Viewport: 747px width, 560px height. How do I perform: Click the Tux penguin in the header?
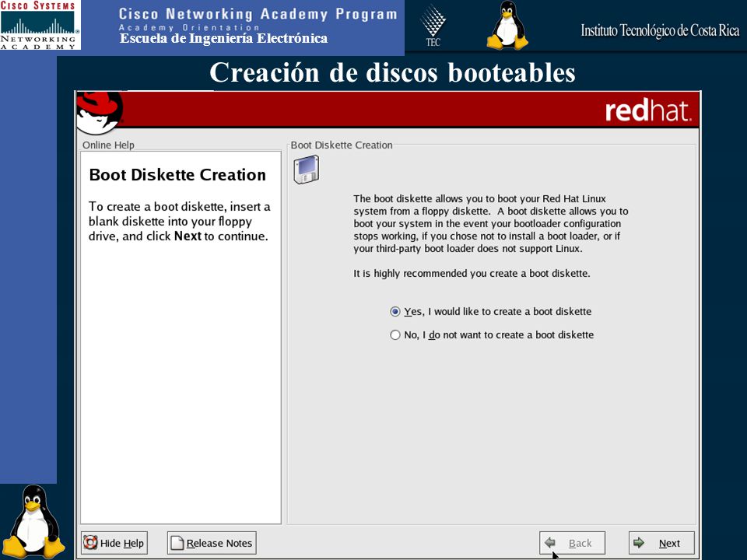pos(508,25)
